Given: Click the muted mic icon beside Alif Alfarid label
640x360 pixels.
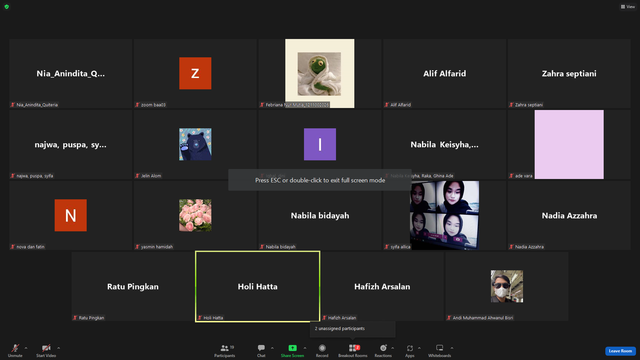Looking at the screenshot, I should (x=387, y=105).
